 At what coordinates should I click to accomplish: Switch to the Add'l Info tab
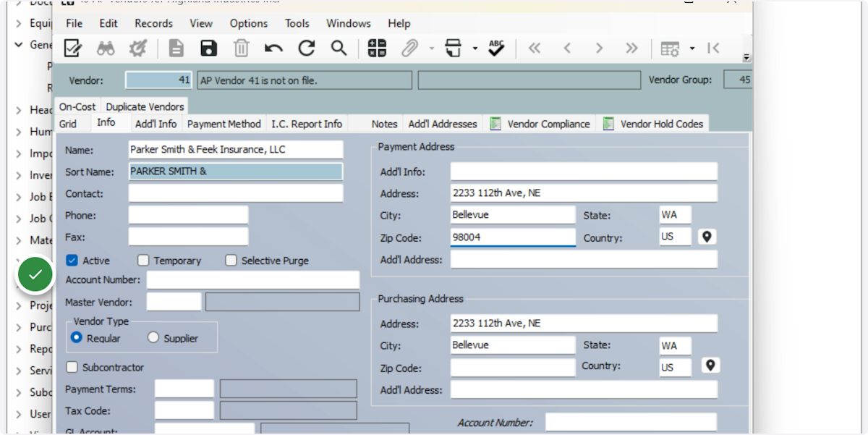click(x=156, y=124)
